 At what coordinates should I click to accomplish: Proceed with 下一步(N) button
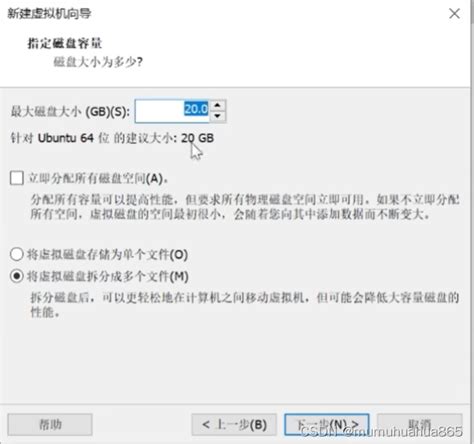(x=327, y=424)
